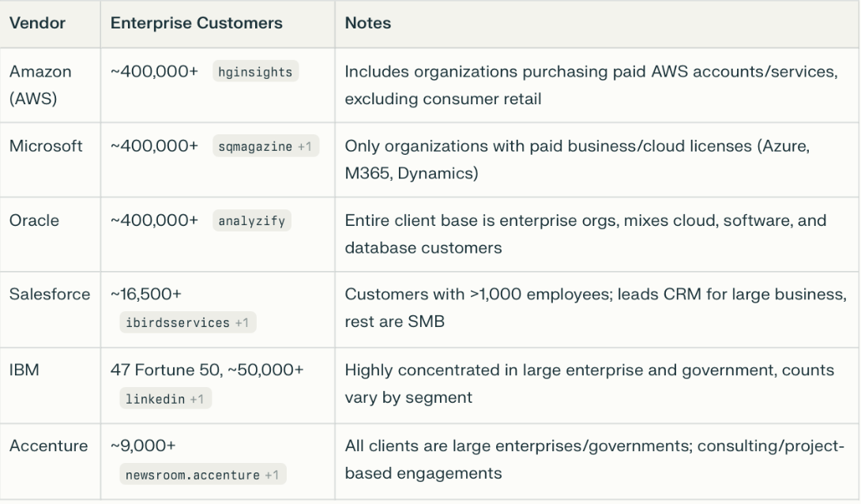Click the Notes column header
Viewport: 861px width, 504px height.
368,23
